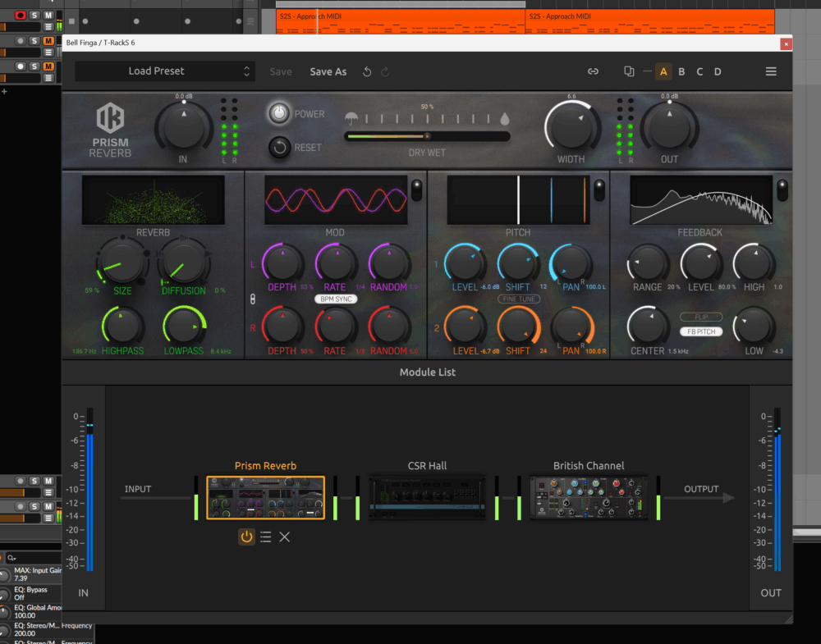Click the top track's menu lines icon
This screenshot has width=821, height=644.
(x=48, y=27)
